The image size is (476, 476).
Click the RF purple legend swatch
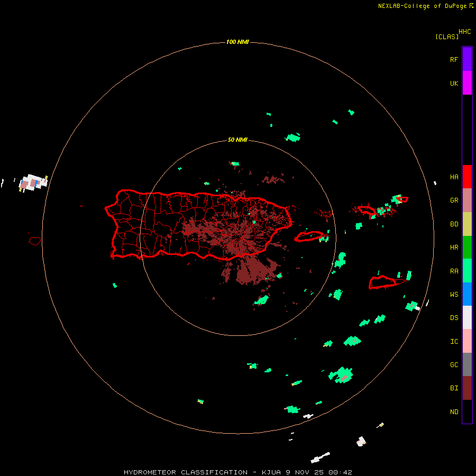(x=467, y=59)
